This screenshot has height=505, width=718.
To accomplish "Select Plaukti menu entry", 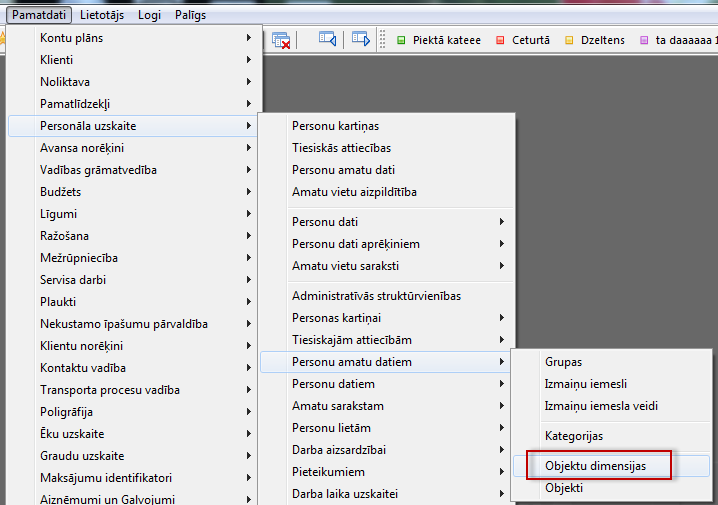I will tap(133, 302).
